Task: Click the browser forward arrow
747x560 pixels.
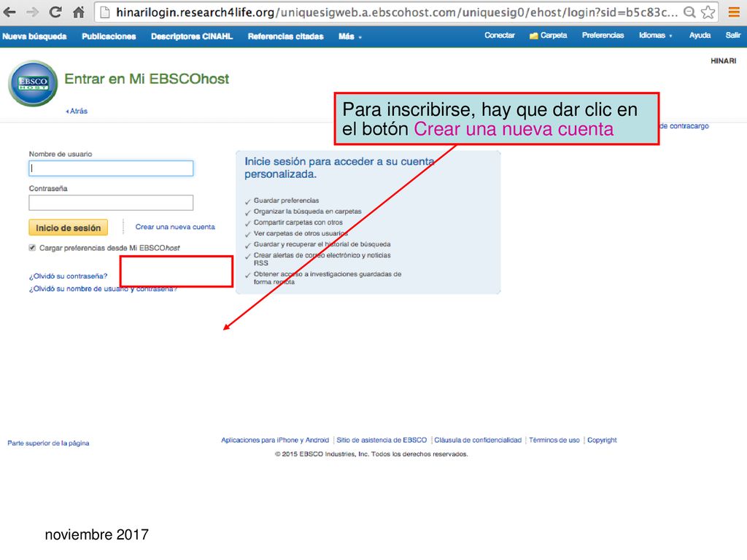Action: coord(32,12)
